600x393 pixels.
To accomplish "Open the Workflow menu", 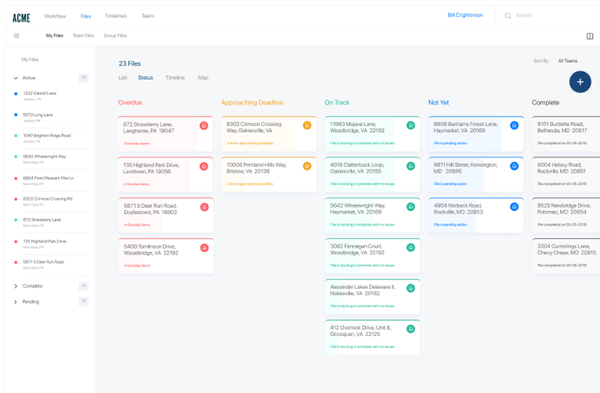I will click(55, 16).
